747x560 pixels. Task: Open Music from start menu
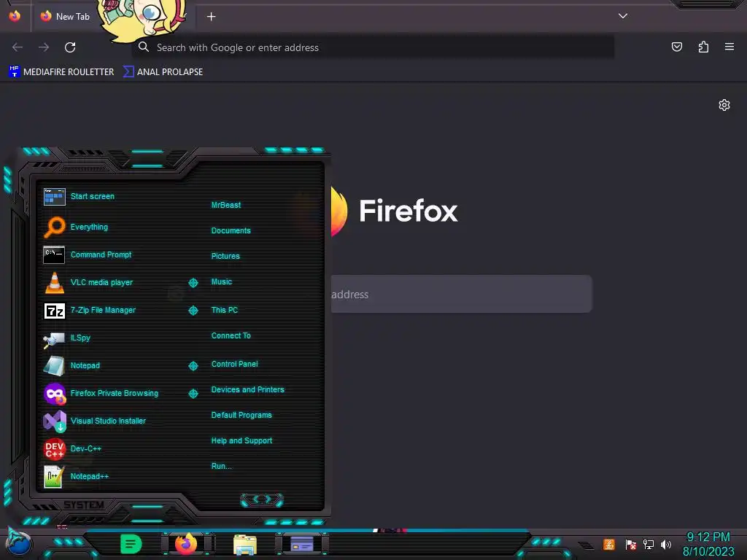pyautogui.click(x=222, y=282)
